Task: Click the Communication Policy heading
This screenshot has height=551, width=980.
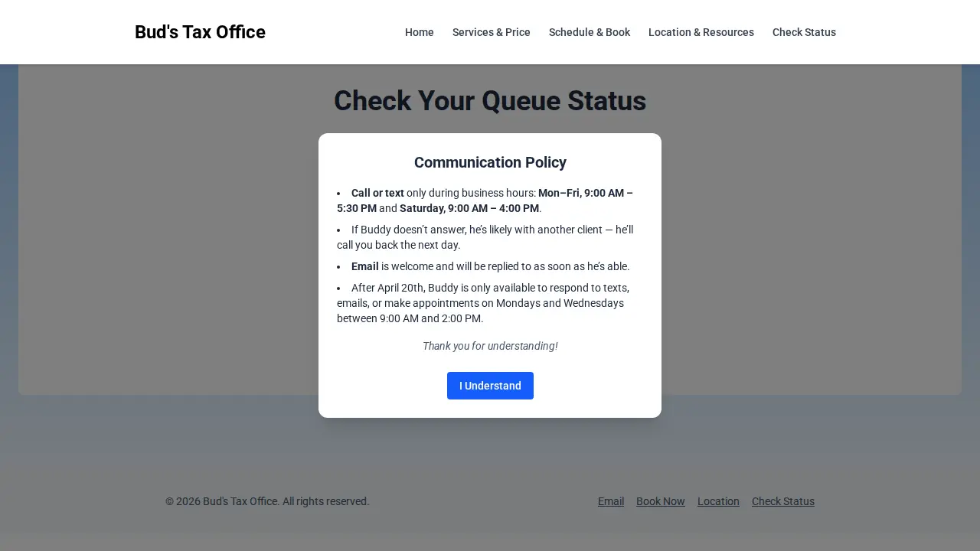Action: (490, 162)
